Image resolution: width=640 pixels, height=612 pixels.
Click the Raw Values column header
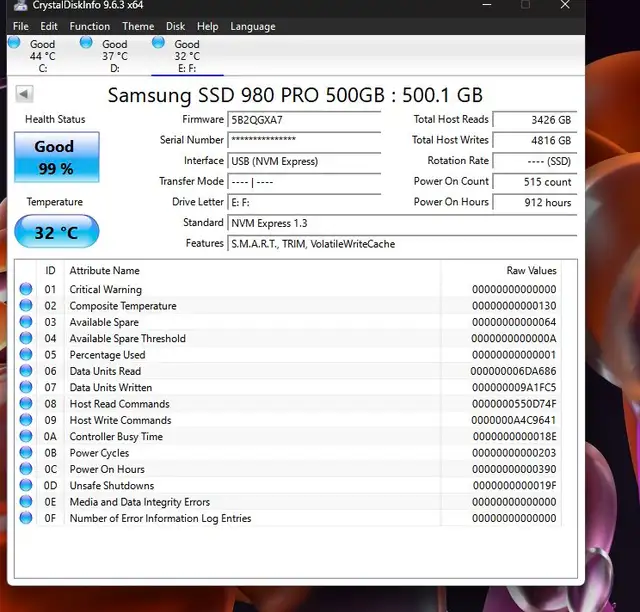point(531,271)
